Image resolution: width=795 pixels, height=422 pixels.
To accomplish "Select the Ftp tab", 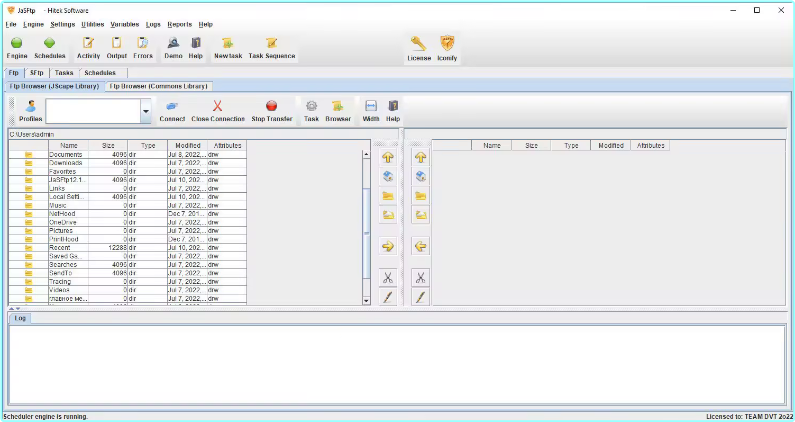I will (x=14, y=73).
